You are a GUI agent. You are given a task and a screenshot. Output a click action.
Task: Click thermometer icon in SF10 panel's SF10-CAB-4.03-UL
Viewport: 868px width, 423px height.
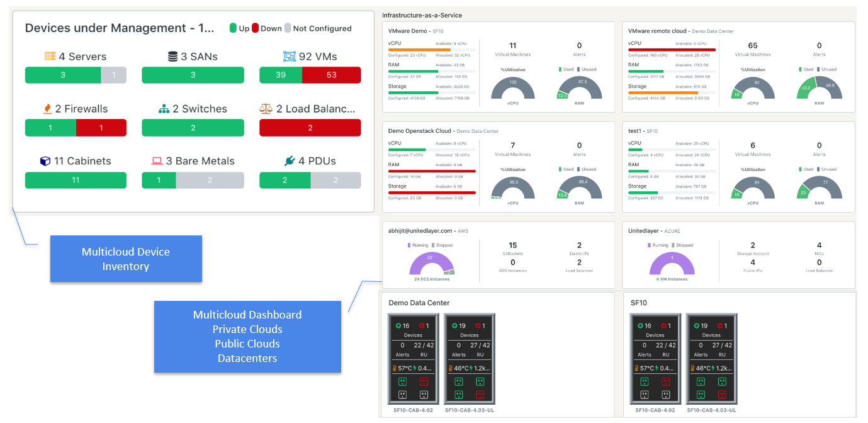coord(693,368)
